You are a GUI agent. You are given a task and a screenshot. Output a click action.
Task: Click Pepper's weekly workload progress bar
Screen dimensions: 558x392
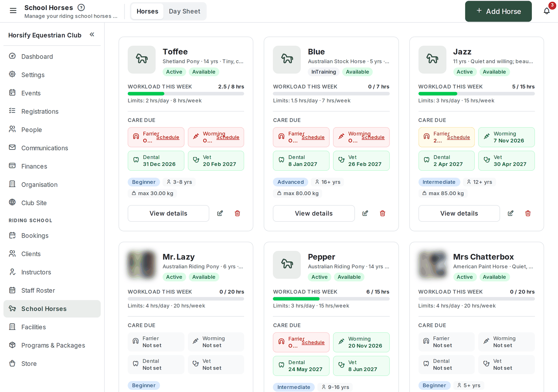click(x=331, y=299)
